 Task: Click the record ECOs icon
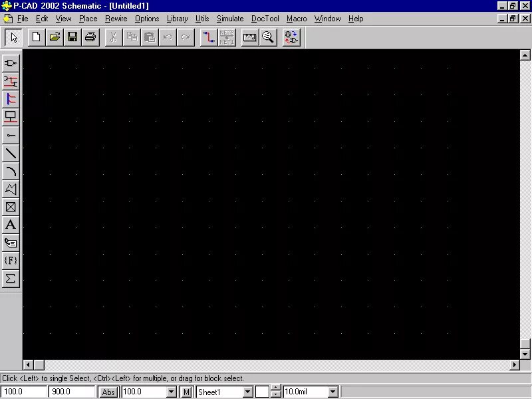(x=291, y=37)
